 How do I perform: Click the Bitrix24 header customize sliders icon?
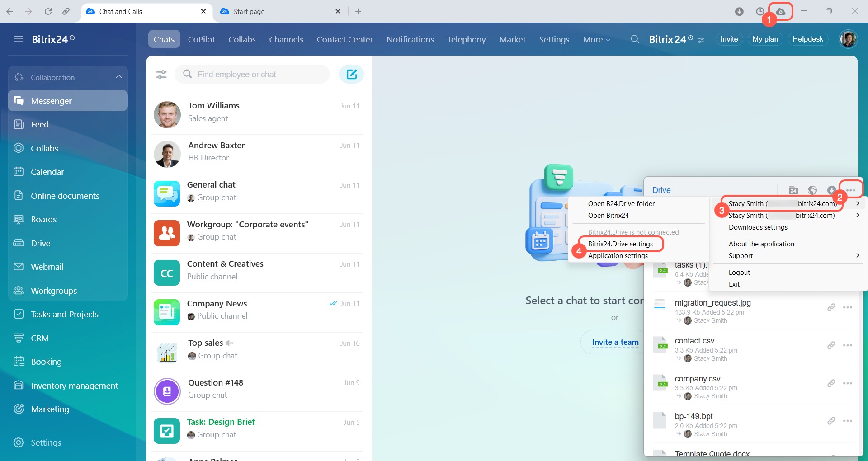click(701, 40)
